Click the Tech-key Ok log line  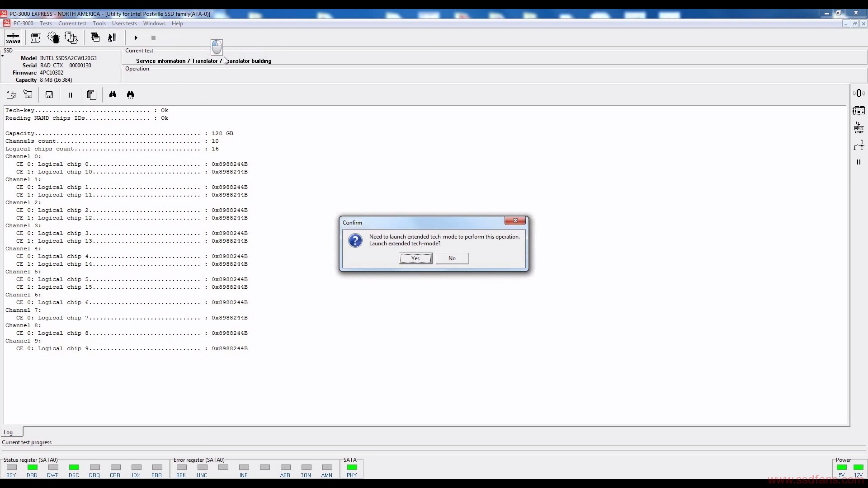click(87, 110)
